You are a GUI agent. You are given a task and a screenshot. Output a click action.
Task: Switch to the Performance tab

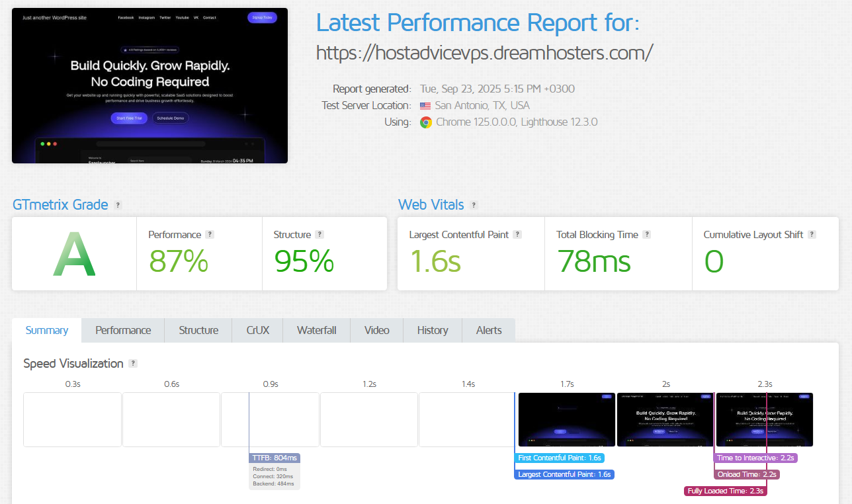tap(123, 330)
